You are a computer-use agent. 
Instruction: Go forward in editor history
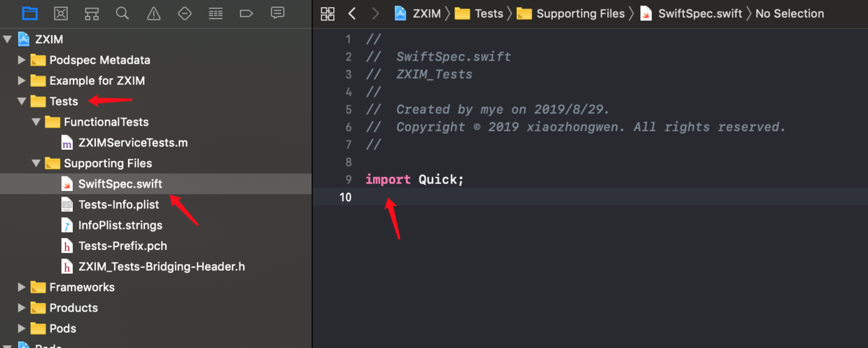point(376,13)
